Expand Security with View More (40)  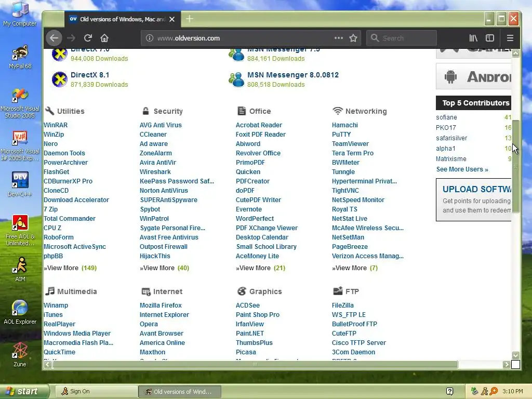[165, 268]
